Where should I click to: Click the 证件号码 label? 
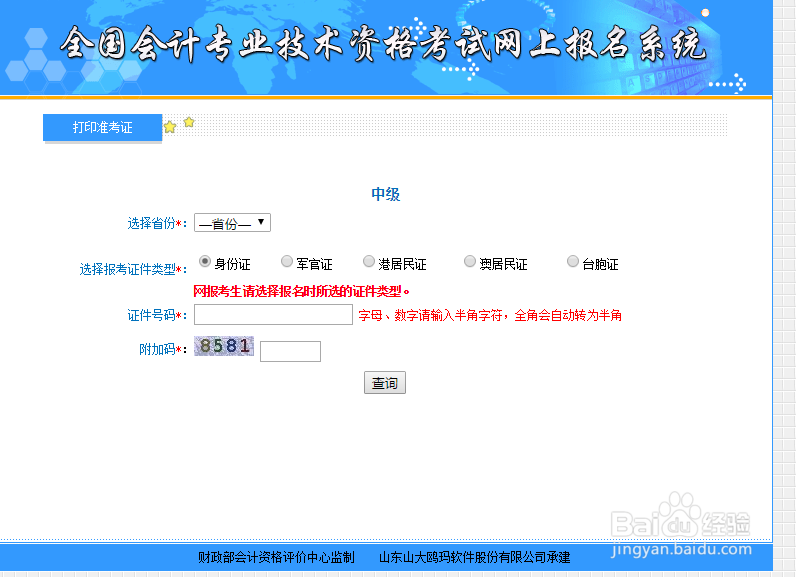[x=157, y=315]
